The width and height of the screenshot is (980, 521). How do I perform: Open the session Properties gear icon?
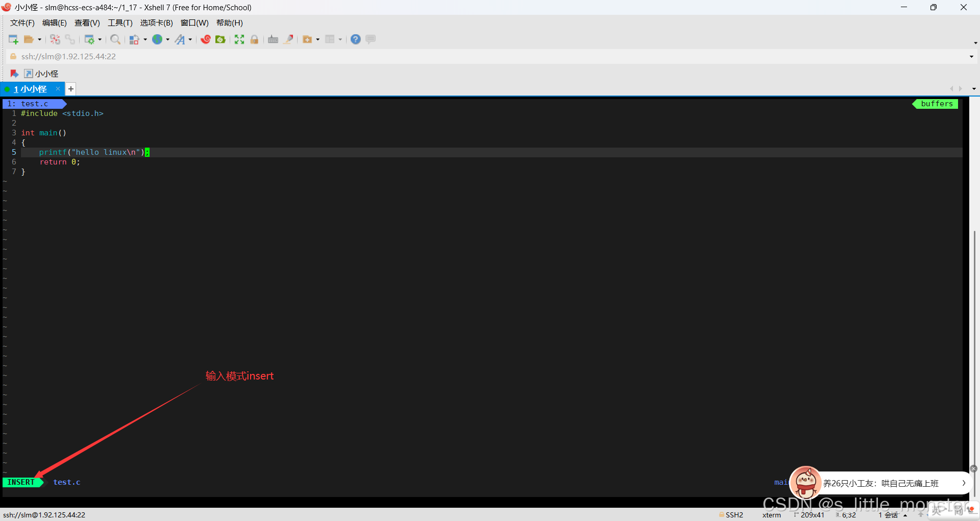(89, 39)
